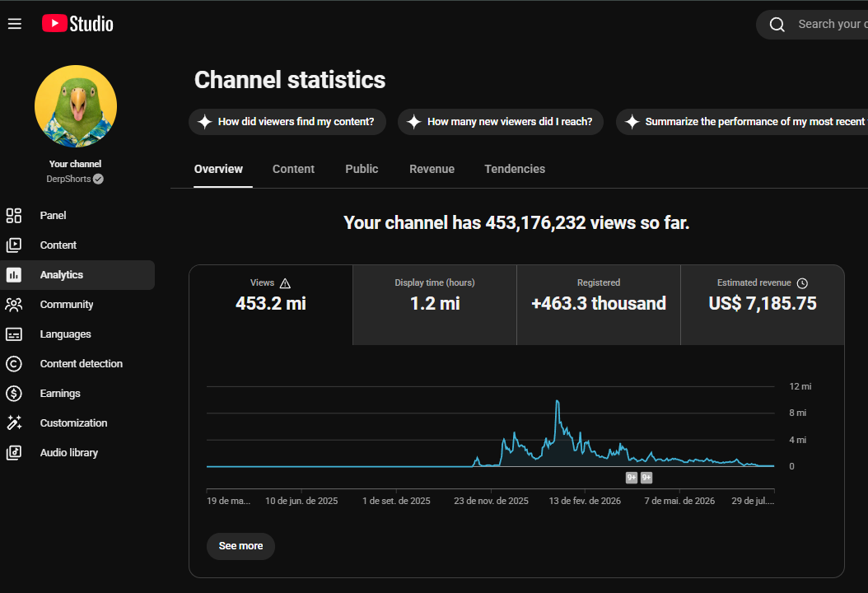Click the Customization magic wand icon

pos(14,423)
